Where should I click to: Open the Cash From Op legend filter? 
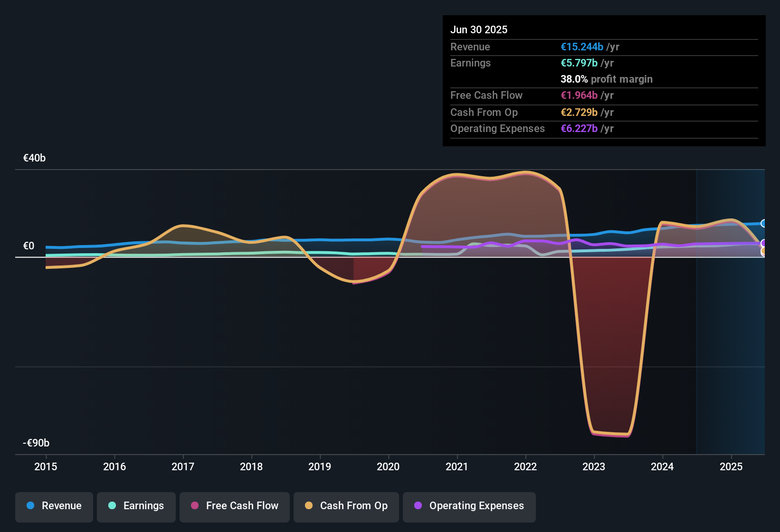coord(346,506)
